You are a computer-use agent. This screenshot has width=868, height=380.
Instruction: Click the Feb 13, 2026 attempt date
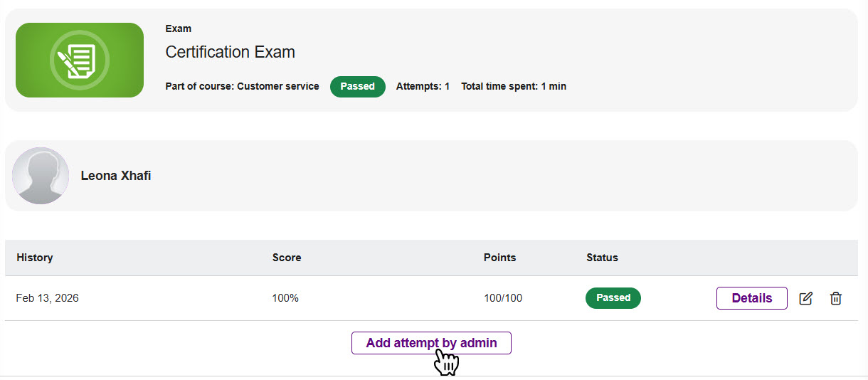[x=48, y=298]
